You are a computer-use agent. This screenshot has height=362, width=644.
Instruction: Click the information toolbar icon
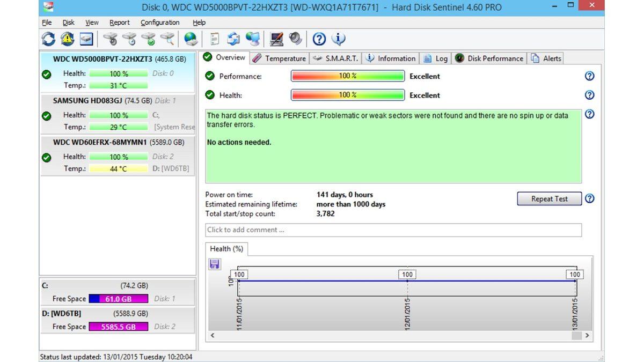coord(338,39)
